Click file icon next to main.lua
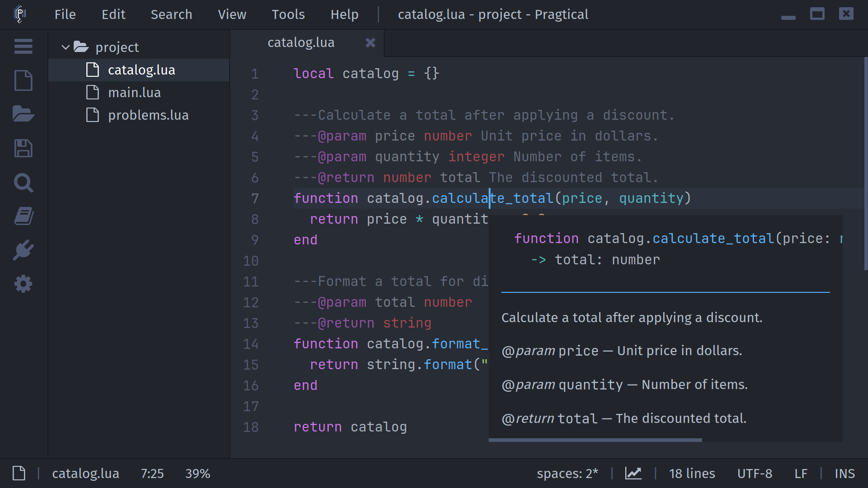 point(93,93)
